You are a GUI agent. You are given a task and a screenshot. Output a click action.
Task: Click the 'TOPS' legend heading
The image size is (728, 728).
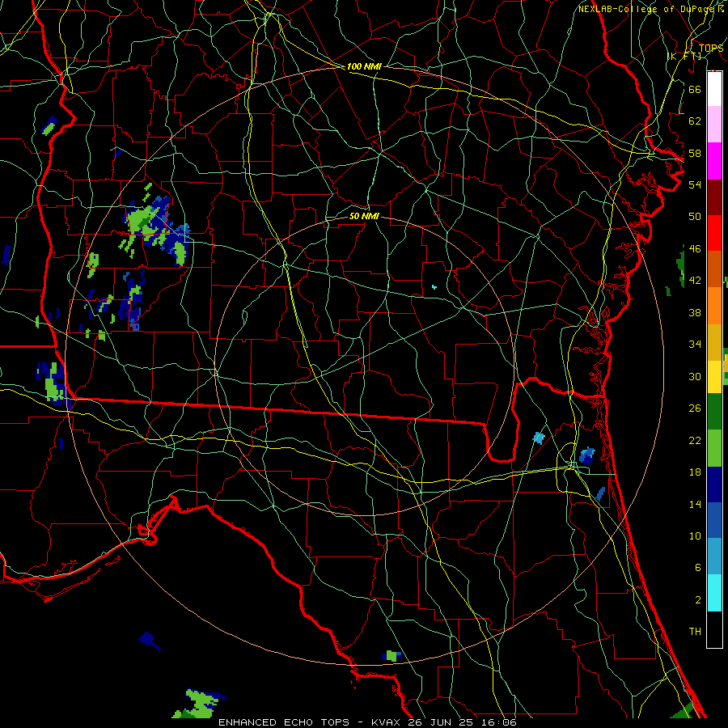tap(711, 48)
